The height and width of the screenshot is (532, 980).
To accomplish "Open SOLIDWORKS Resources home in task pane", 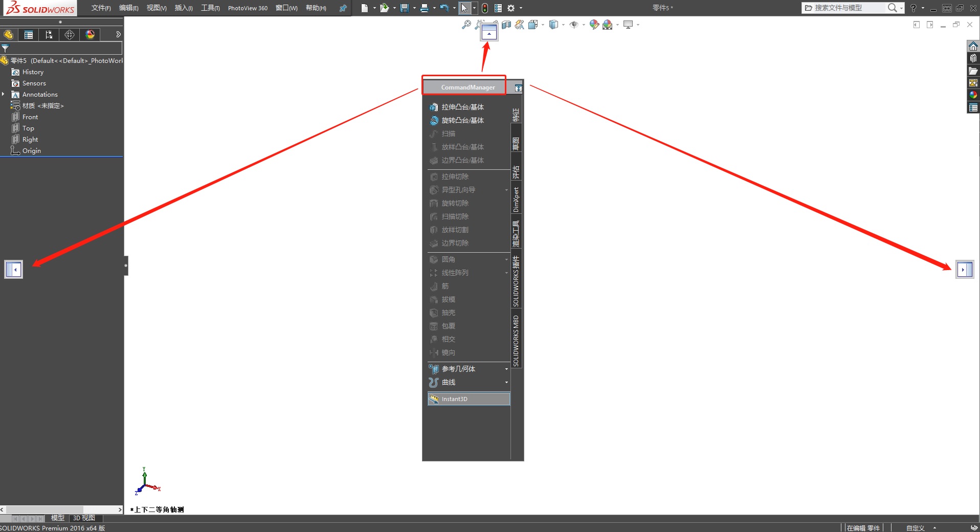I will (973, 46).
